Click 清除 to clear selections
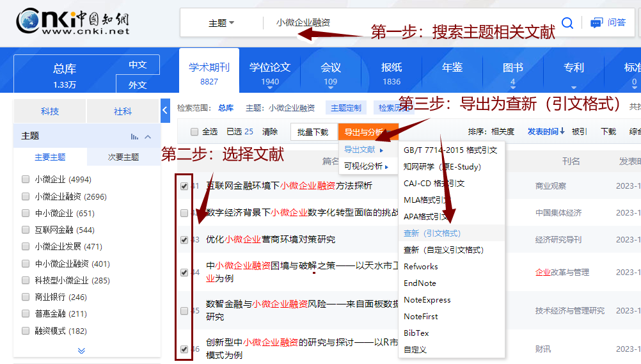This screenshot has width=641, height=364. (x=270, y=132)
